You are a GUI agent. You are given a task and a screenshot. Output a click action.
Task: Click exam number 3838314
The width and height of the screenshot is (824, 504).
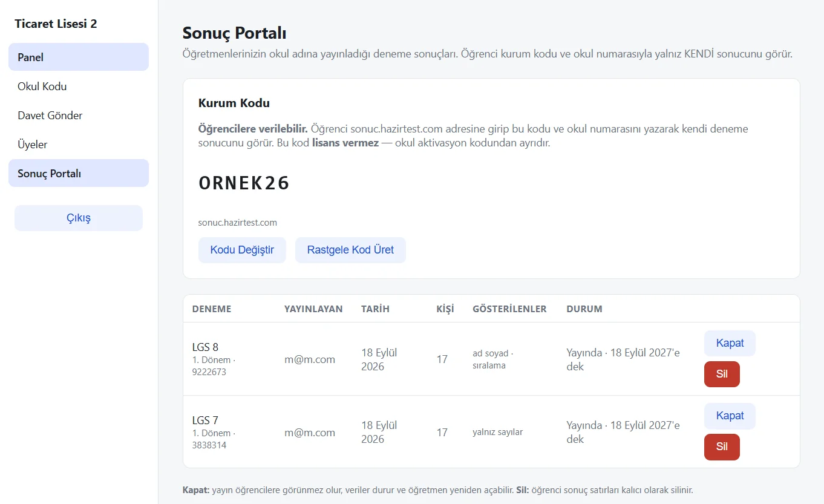[x=209, y=445]
